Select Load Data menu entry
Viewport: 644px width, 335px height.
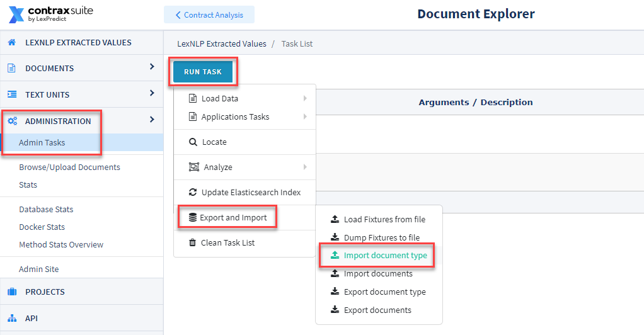click(x=244, y=98)
